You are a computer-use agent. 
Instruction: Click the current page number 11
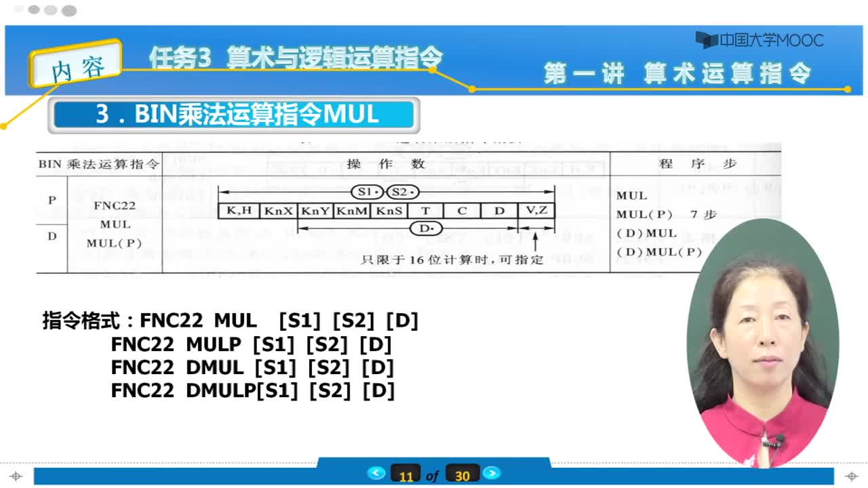tap(406, 475)
